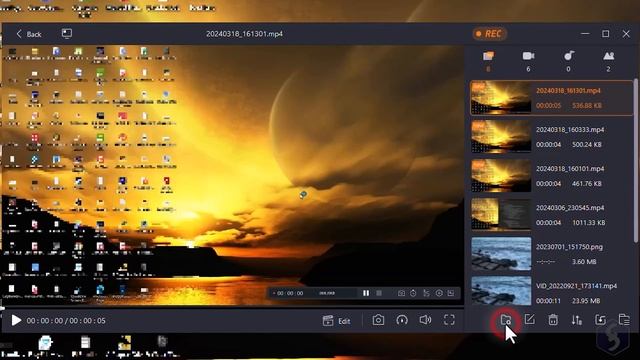Switch to the video recordings tab

528,56
